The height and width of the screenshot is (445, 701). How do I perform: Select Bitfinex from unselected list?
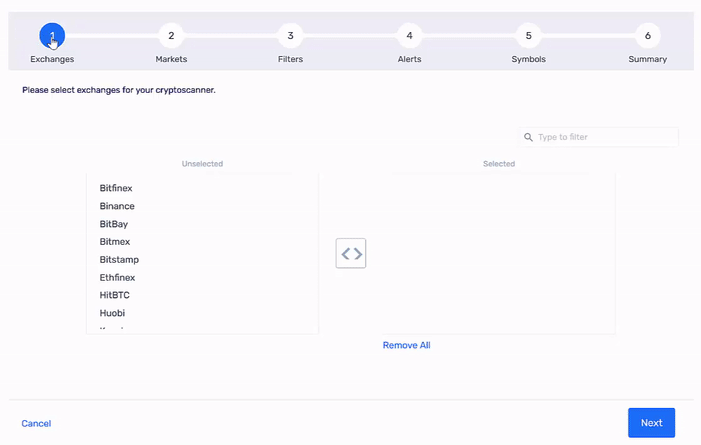pos(116,188)
